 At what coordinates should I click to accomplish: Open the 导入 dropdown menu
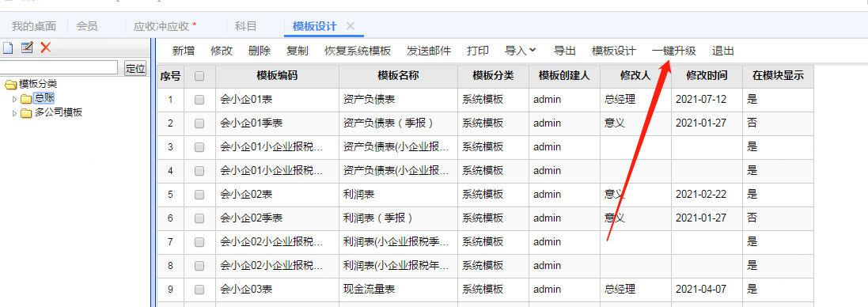point(521,51)
